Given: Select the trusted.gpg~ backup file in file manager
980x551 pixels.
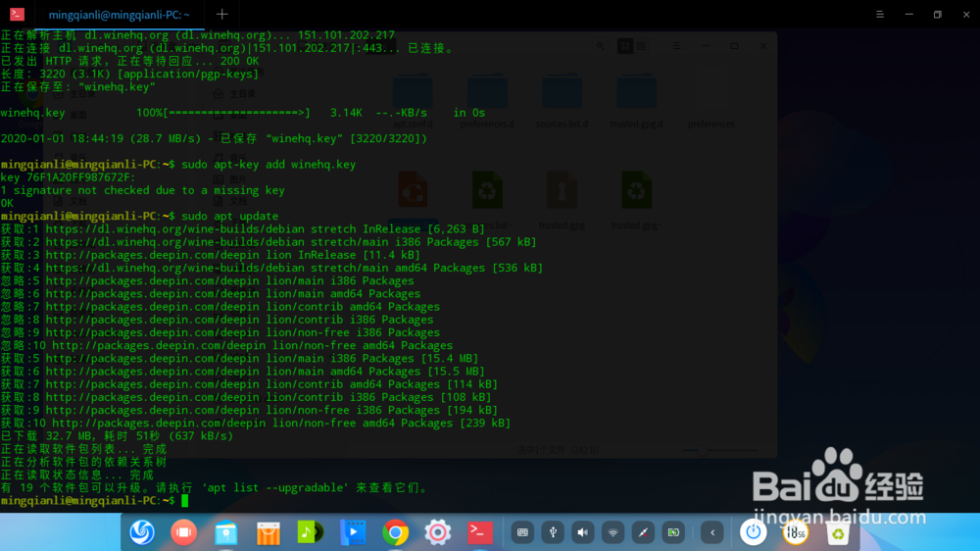Looking at the screenshot, I should pos(636,200).
